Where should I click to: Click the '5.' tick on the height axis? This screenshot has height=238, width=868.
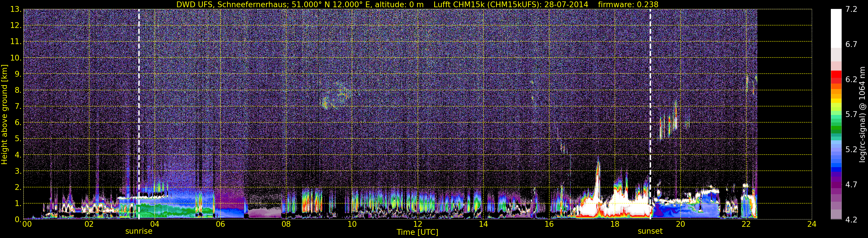[x=18, y=139]
